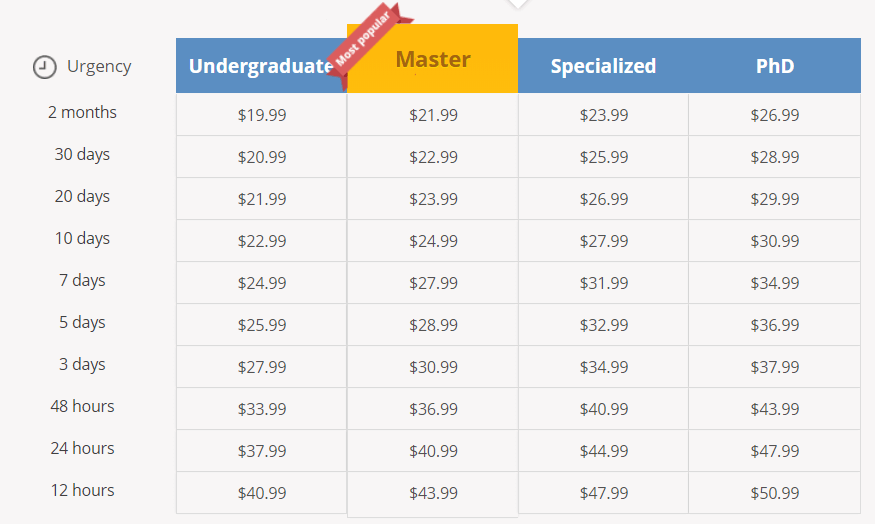Click the 10 days urgency label
The width and height of the screenshot is (875, 524).
pos(82,238)
